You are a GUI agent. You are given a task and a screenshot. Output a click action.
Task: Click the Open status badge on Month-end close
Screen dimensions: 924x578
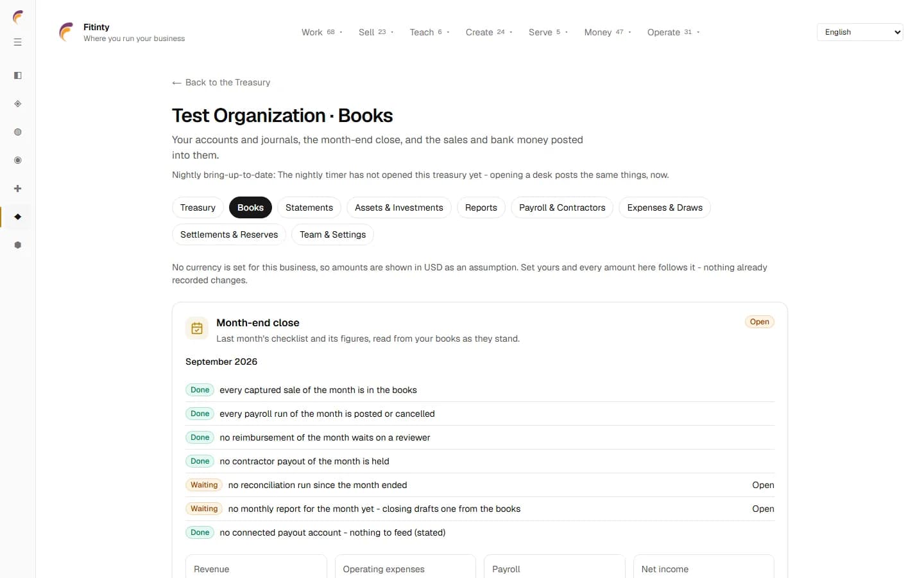(x=760, y=322)
